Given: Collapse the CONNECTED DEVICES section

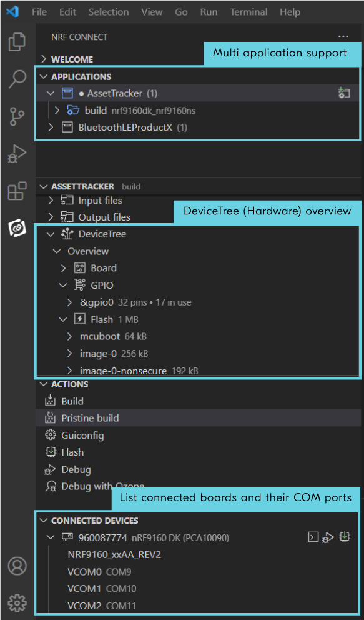Looking at the screenshot, I should [x=43, y=520].
